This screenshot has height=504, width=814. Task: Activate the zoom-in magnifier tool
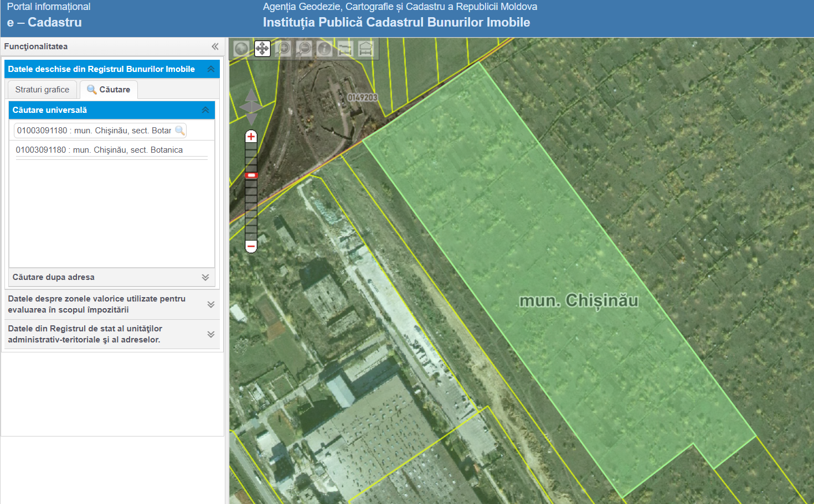283,49
